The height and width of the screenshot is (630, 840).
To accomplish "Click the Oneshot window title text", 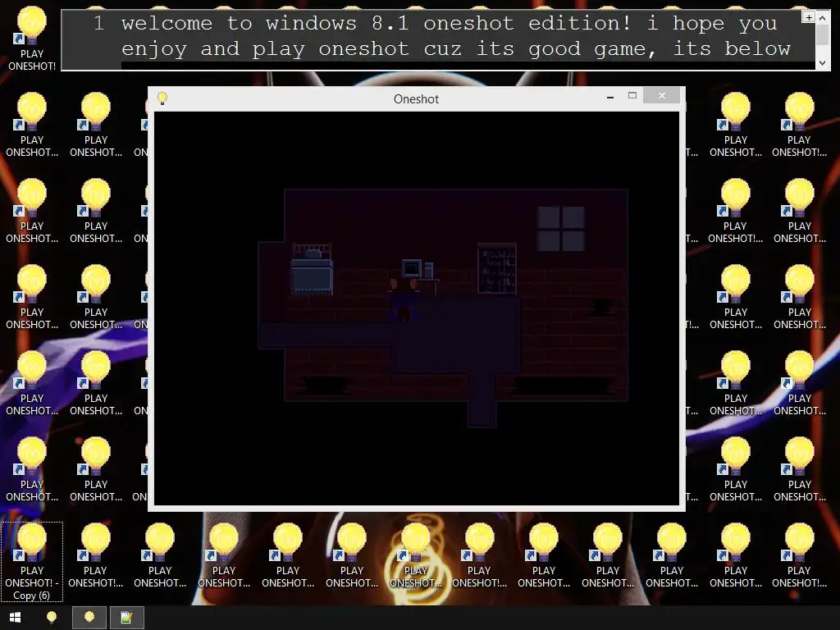I will point(416,99).
